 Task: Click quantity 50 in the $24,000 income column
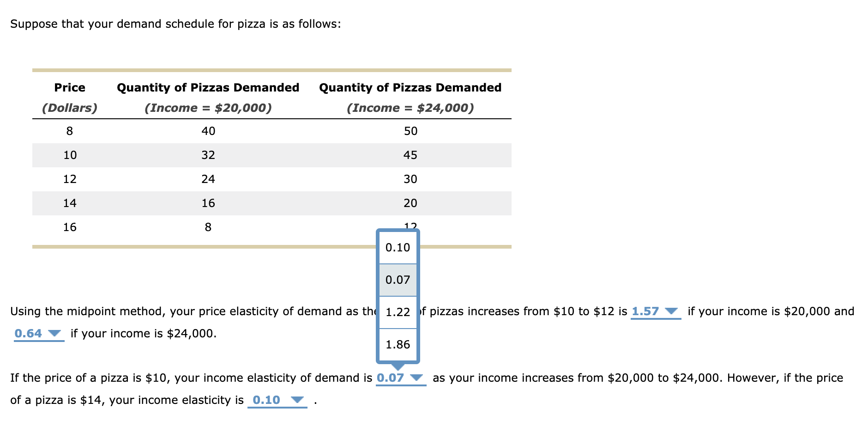click(410, 131)
